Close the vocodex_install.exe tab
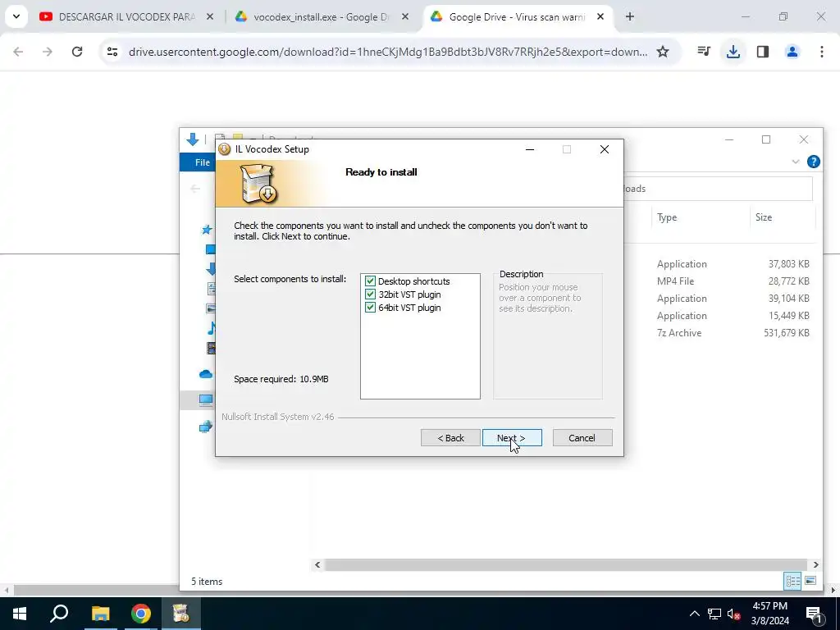This screenshot has height=630, width=840. (x=405, y=16)
